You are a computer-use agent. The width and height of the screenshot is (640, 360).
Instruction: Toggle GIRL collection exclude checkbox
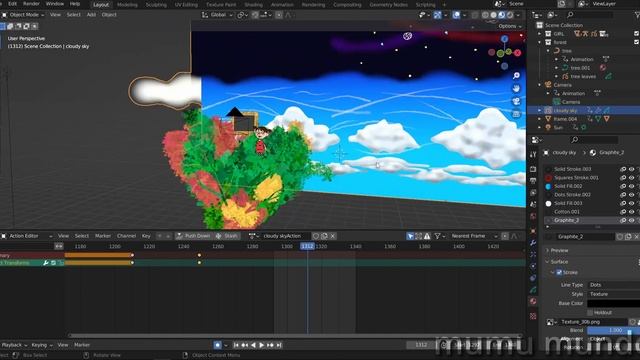[x=637, y=33]
